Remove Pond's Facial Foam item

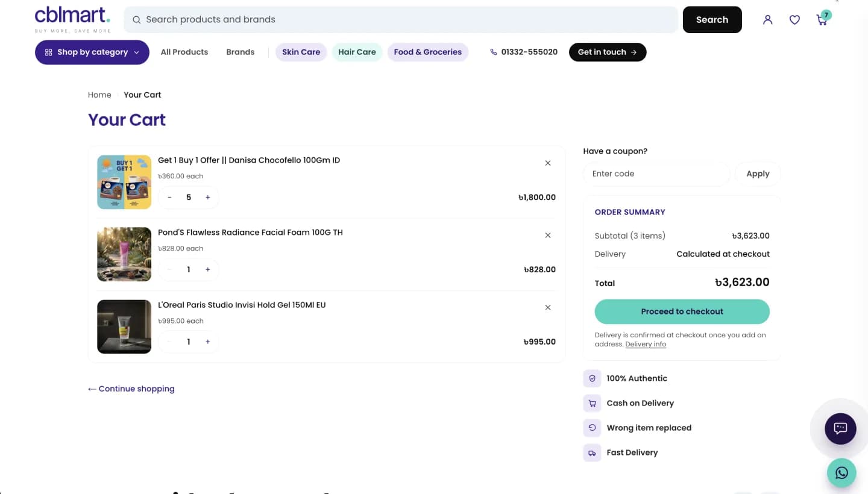548,236
